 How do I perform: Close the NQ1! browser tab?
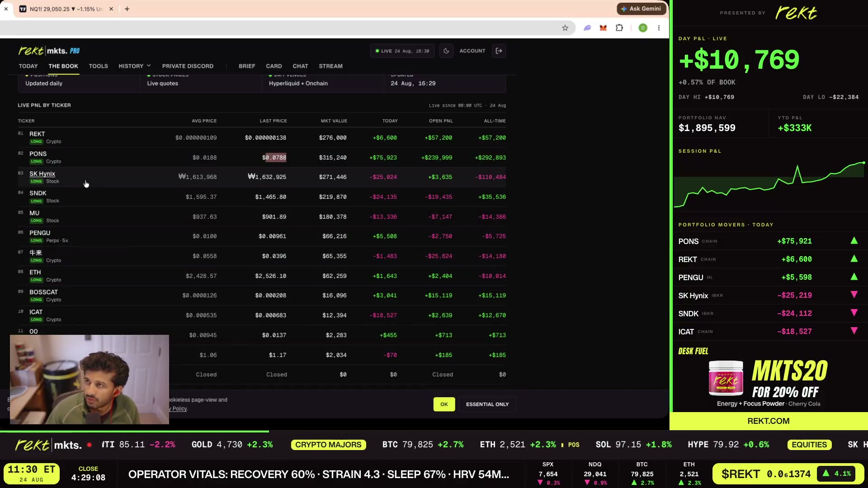pyautogui.click(x=111, y=9)
